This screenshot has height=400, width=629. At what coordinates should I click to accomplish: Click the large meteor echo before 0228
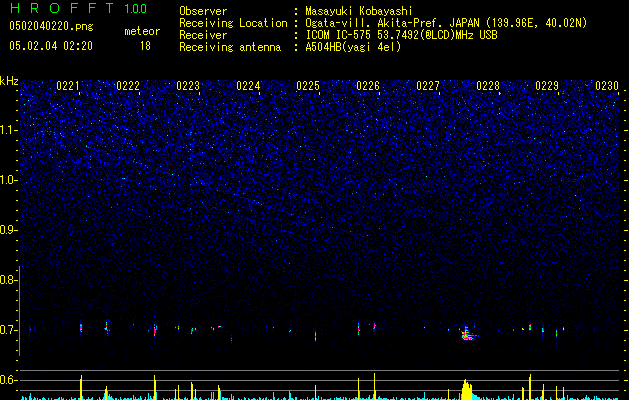tap(468, 333)
